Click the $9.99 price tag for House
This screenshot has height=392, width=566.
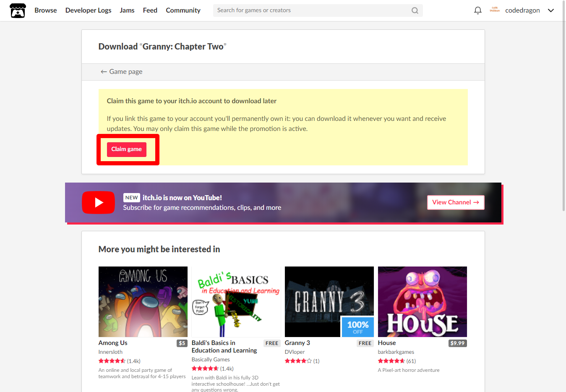(457, 343)
